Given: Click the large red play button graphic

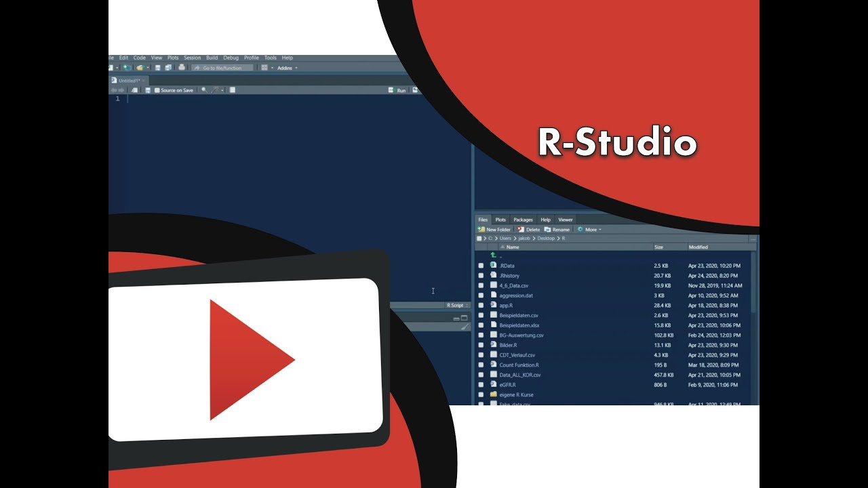Looking at the screenshot, I should (x=252, y=360).
